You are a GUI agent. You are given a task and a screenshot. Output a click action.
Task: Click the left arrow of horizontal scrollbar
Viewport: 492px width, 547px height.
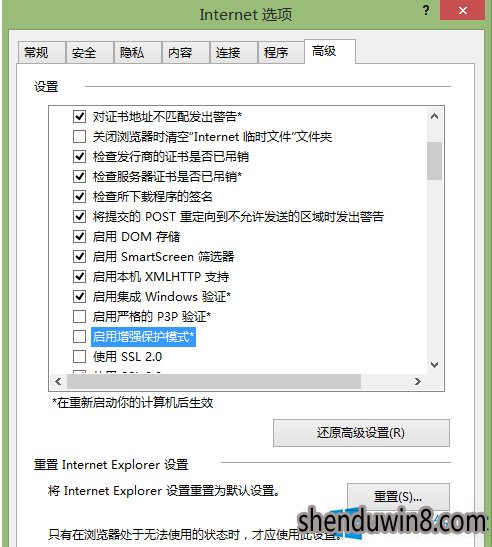click(x=58, y=381)
